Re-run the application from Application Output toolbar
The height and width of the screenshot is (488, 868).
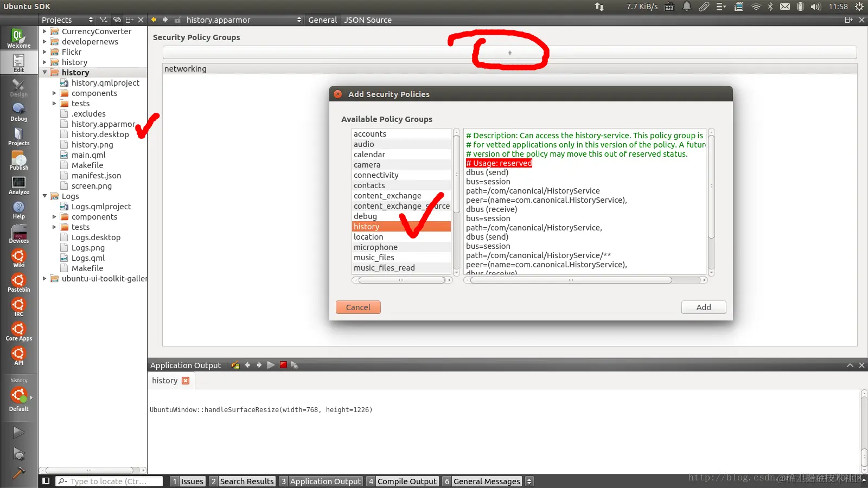click(x=271, y=365)
